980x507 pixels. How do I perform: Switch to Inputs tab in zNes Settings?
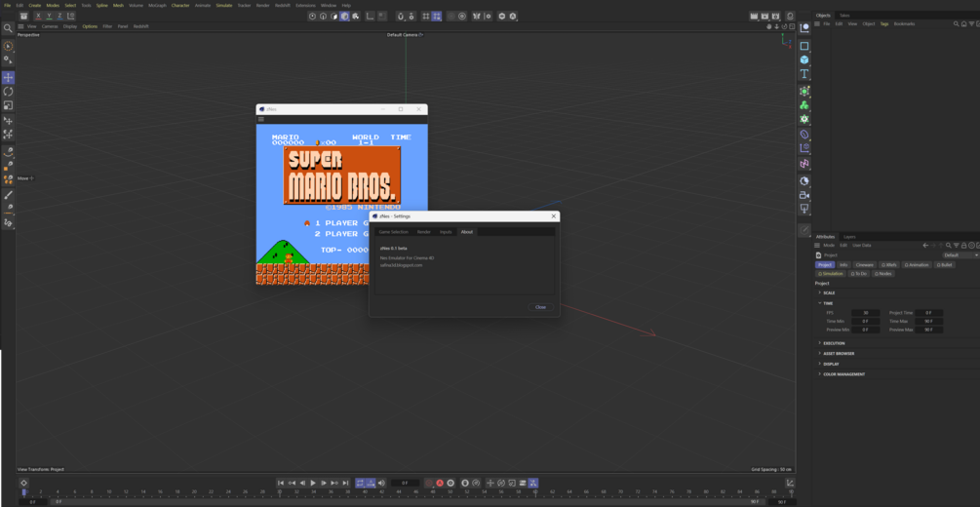(x=446, y=232)
